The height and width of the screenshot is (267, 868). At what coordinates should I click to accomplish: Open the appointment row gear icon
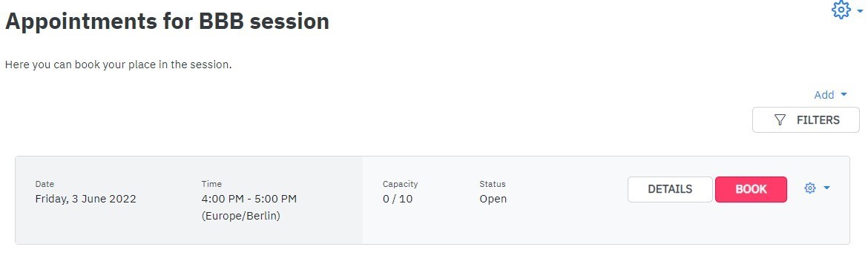coord(810,188)
